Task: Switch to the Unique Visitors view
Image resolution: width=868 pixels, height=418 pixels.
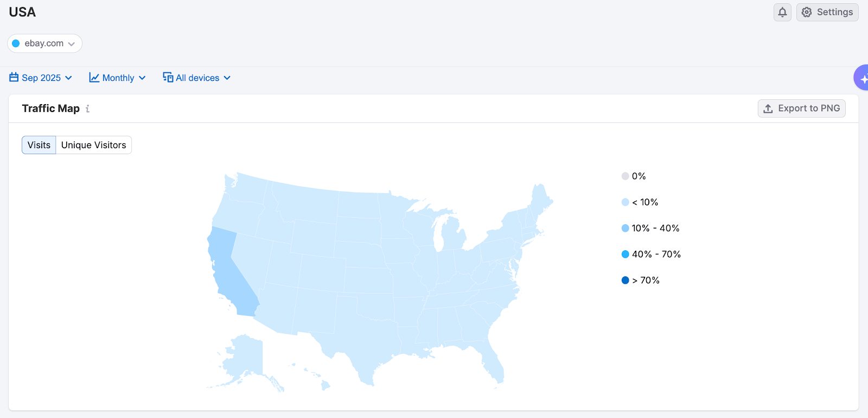Action: pos(93,144)
